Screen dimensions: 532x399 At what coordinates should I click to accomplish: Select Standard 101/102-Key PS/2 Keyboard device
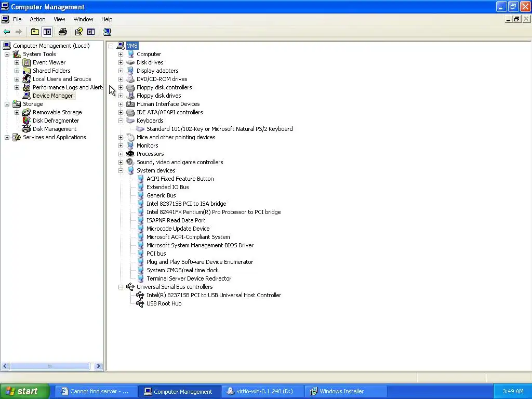pyautogui.click(x=220, y=129)
